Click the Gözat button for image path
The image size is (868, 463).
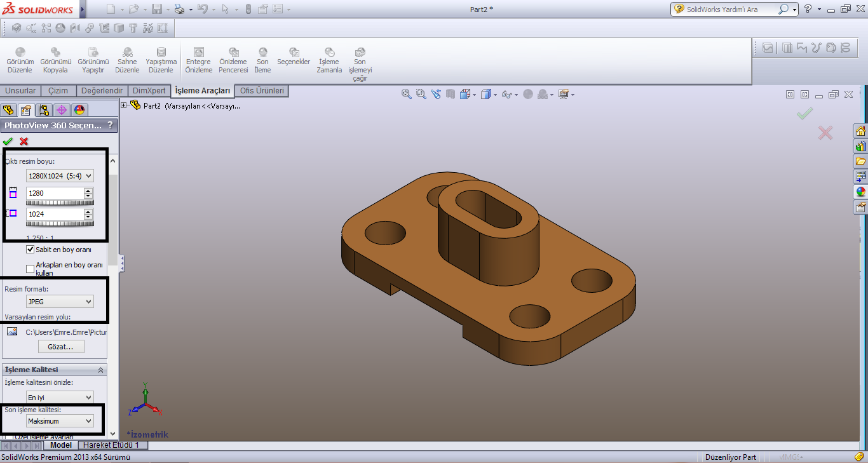(x=61, y=346)
